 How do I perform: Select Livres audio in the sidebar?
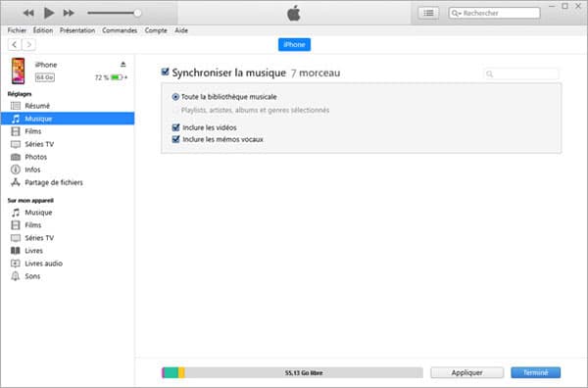coord(68,264)
